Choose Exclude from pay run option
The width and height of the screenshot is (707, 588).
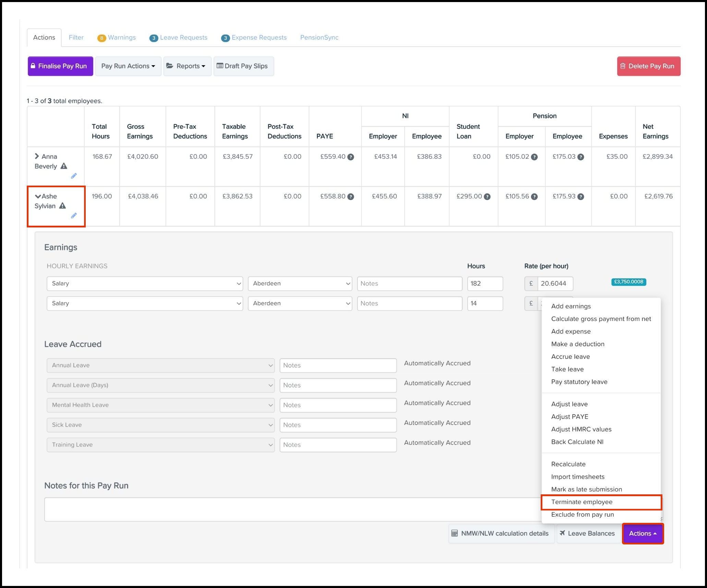coord(582,515)
